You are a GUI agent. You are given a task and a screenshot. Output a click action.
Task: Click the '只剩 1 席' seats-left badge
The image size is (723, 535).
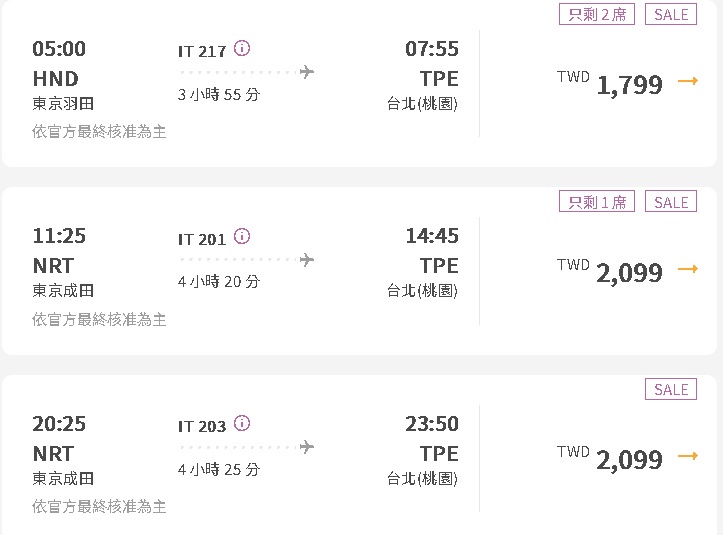click(x=597, y=202)
